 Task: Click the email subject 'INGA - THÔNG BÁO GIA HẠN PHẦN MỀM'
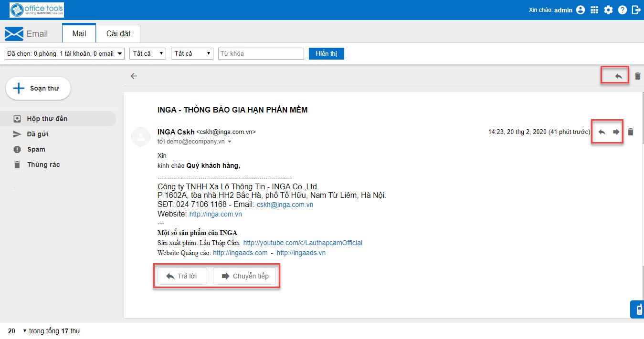tap(232, 110)
